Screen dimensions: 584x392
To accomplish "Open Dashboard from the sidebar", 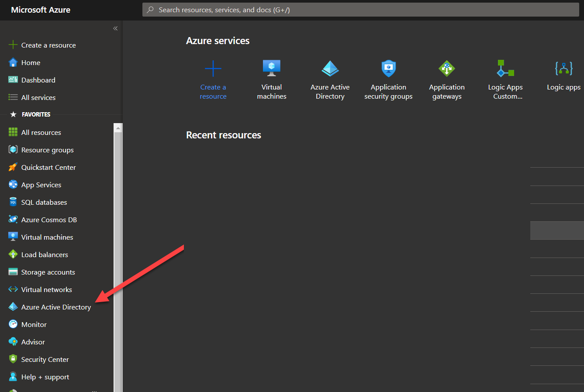I will (38, 80).
